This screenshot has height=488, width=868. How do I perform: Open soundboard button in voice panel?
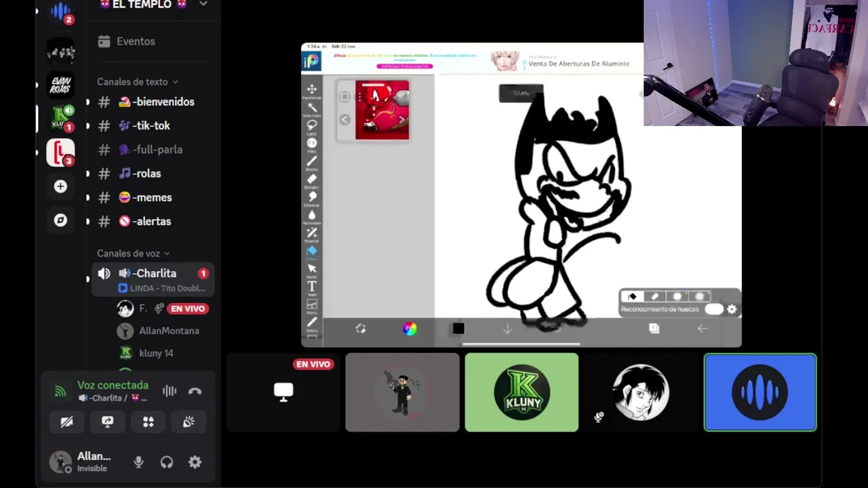(x=189, y=422)
